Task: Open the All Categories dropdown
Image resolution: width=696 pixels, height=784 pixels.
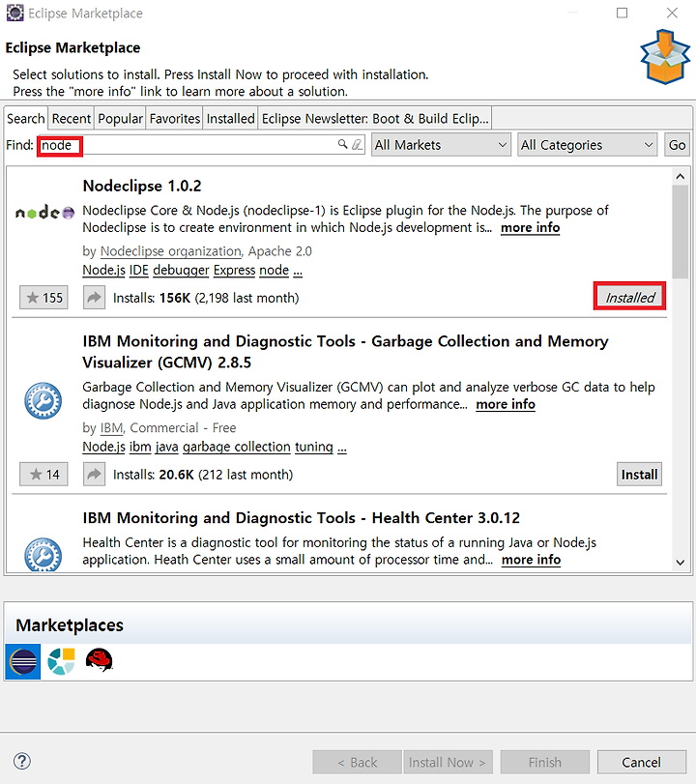Action: (587, 145)
